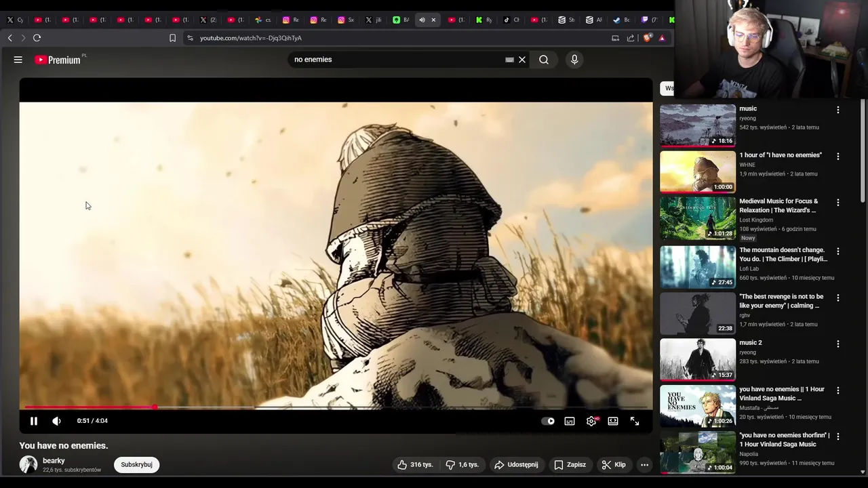Image resolution: width=868 pixels, height=488 pixels.
Task: Open the cast/screen icon in address bar
Action: coord(616,38)
